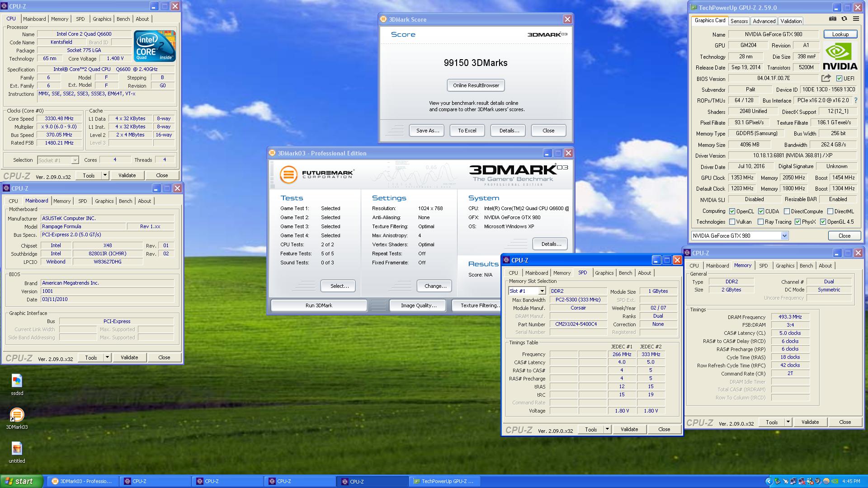The width and height of the screenshot is (868, 488).
Task: Click the BIOS Version field in GPU-Z
Action: 773,79
